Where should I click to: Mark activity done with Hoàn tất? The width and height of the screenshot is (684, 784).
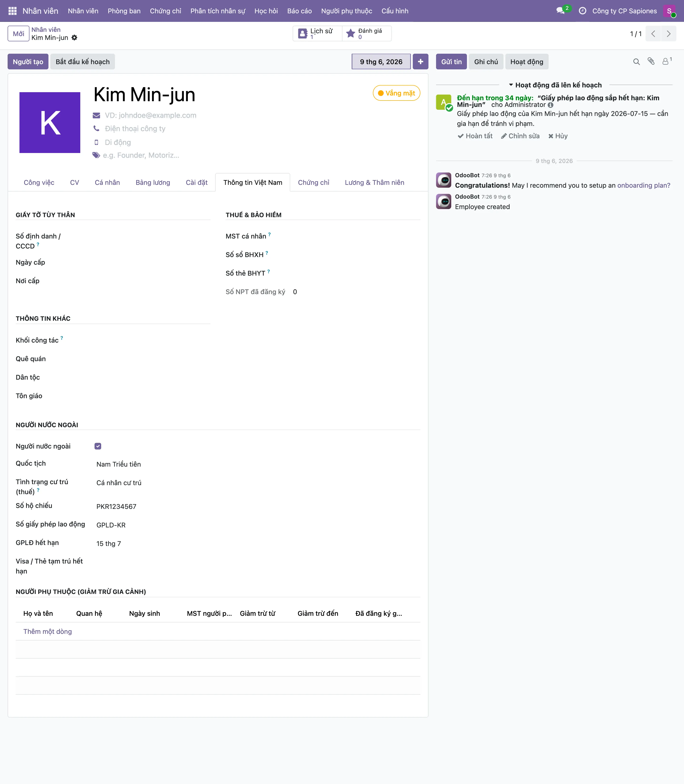475,136
